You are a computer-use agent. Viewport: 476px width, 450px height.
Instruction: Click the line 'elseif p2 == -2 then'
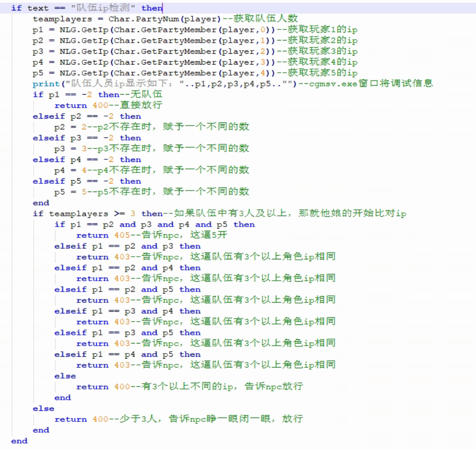pyautogui.click(x=87, y=116)
